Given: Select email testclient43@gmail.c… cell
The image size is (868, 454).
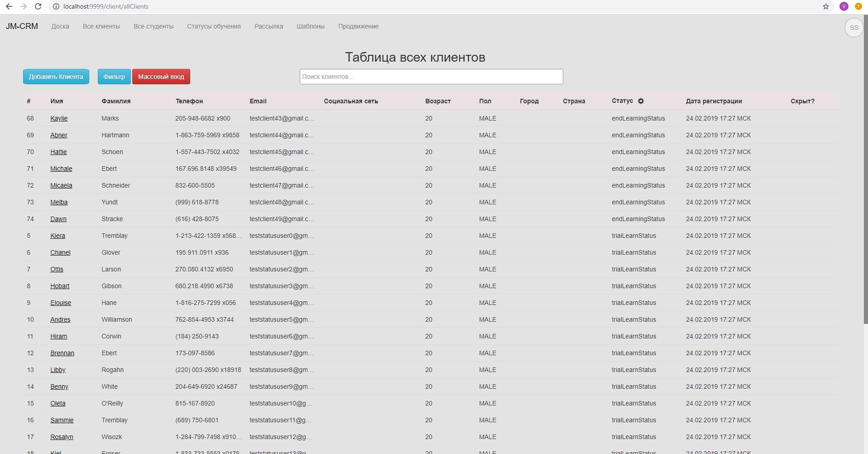Looking at the screenshot, I should click(282, 118).
